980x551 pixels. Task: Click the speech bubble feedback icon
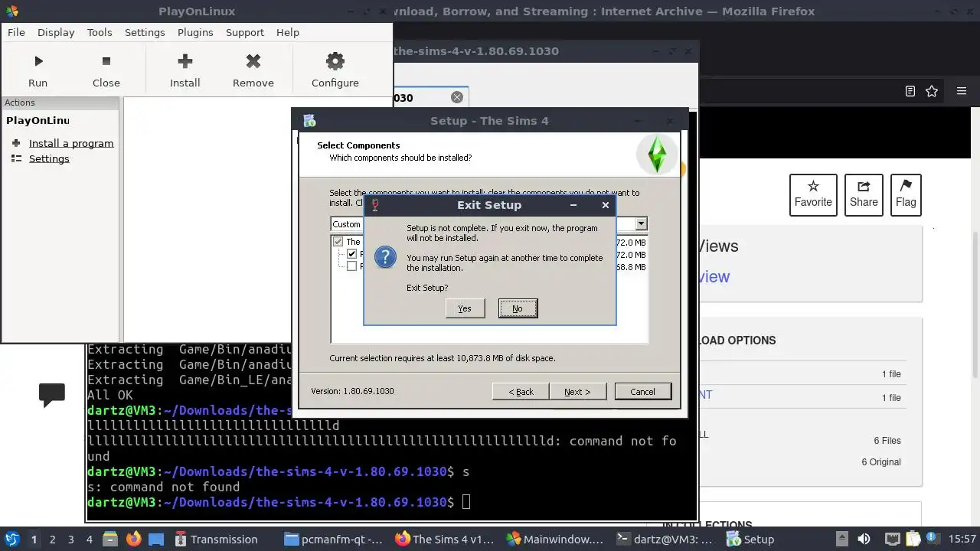point(52,395)
